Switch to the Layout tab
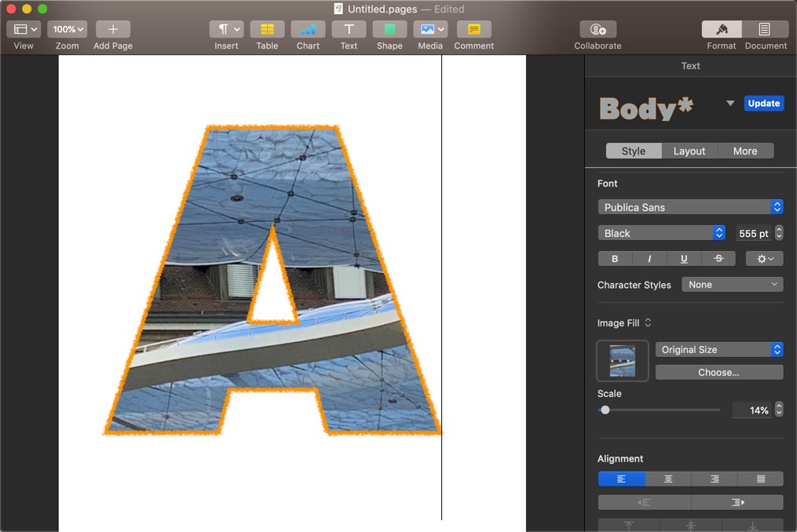The width and height of the screenshot is (797, 532). [689, 151]
